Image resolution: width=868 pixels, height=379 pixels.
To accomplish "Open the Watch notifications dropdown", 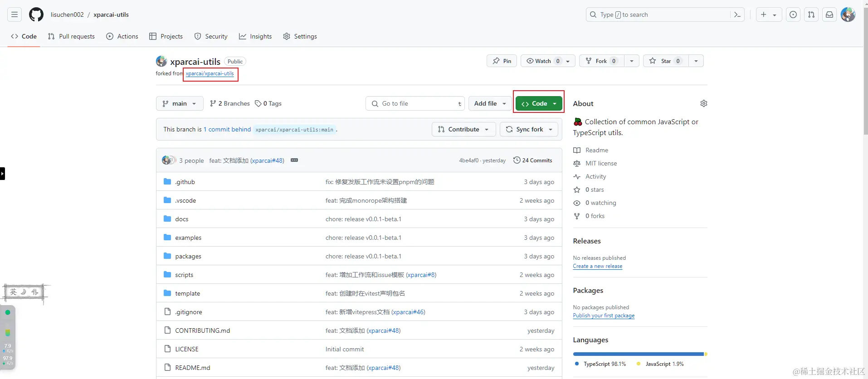I will click(548, 61).
